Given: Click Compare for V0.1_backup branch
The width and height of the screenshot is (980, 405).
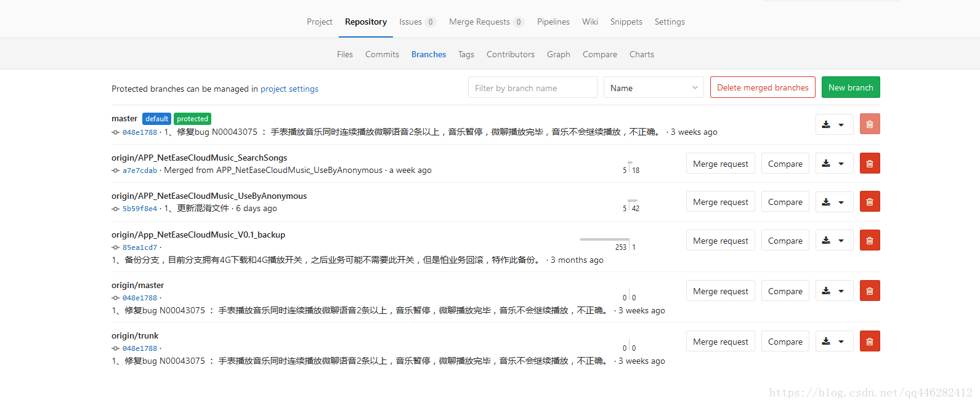Looking at the screenshot, I should click(x=785, y=241).
